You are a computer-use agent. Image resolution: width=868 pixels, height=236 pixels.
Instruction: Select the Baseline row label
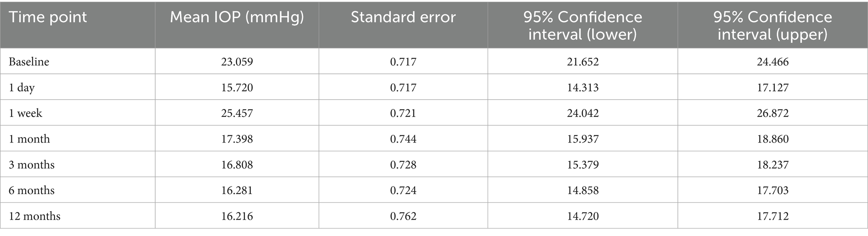(29, 62)
